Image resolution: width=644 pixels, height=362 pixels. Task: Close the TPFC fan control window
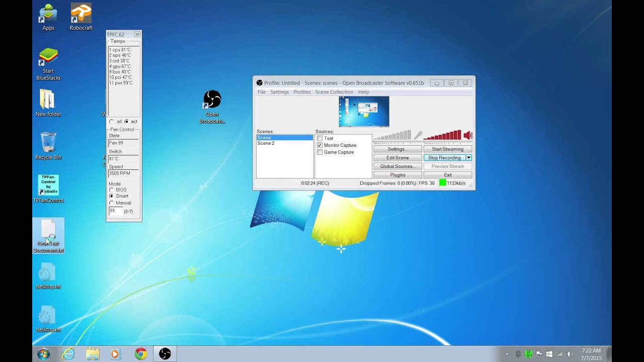(x=137, y=35)
